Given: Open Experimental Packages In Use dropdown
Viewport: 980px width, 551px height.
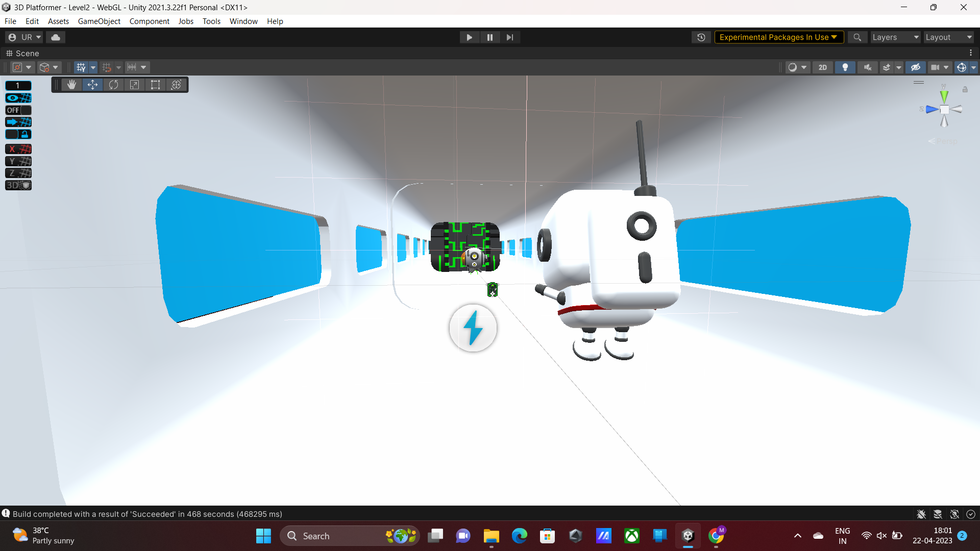Looking at the screenshot, I should (779, 37).
